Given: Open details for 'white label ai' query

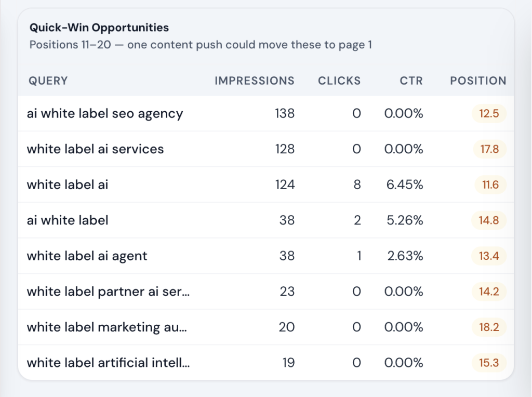Looking at the screenshot, I should pos(68,184).
